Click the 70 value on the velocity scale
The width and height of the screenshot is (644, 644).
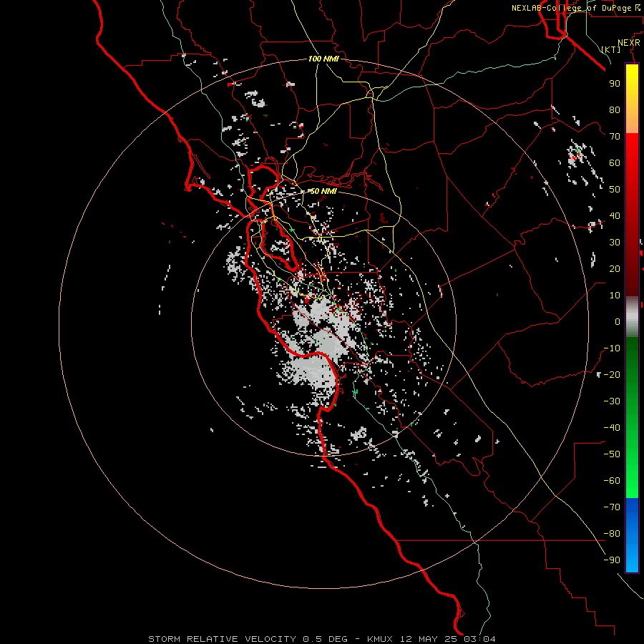pyautogui.click(x=615, y=137)
